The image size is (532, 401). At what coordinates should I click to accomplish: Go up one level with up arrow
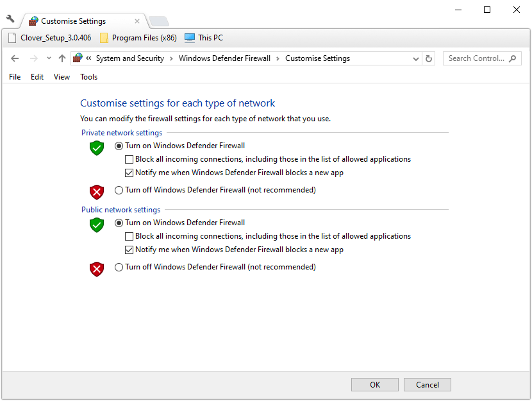pyautogui.click(x=62, y=58)
